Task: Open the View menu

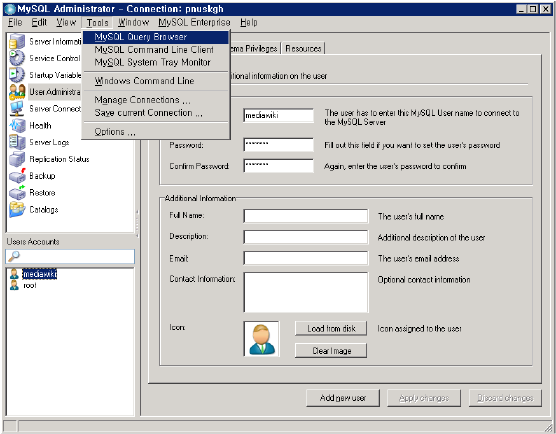Action: pos(66,22)
